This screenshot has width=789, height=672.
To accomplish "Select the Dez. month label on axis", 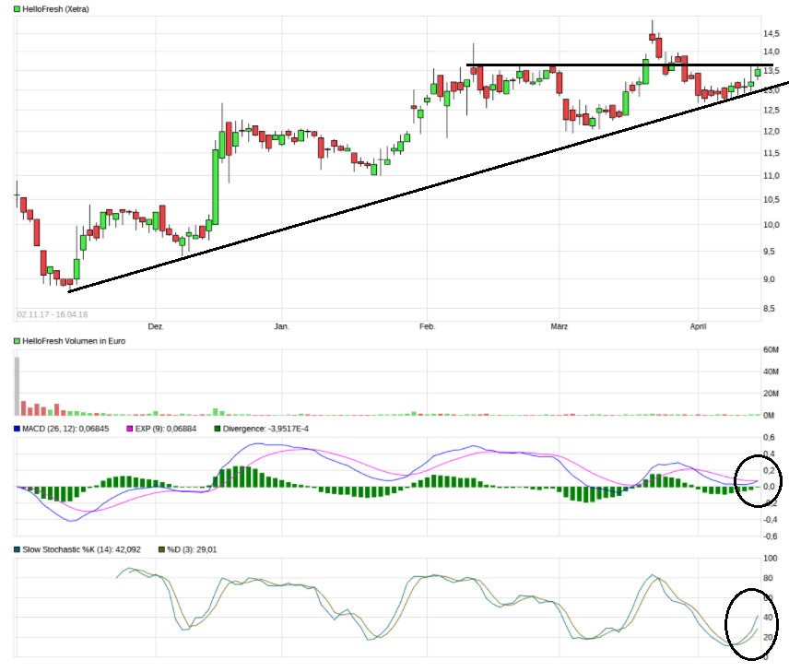I will pyautogui.click(x=156, y=326).
